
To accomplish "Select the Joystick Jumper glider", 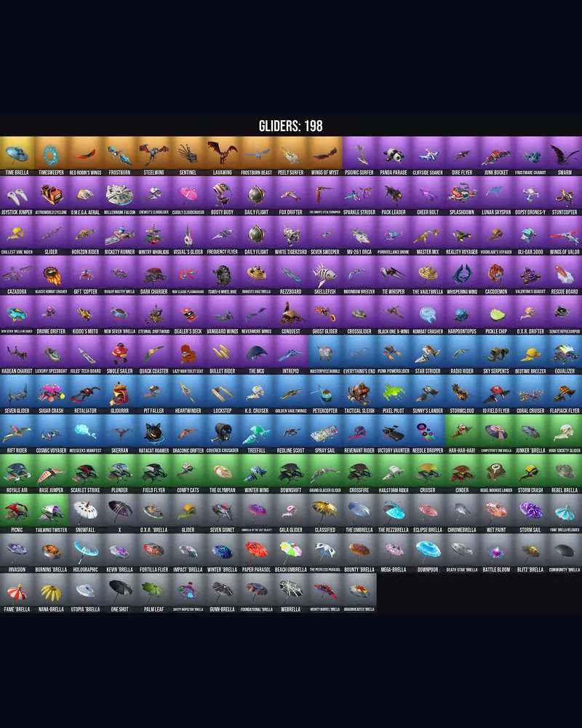I will (x=17, y=196).
